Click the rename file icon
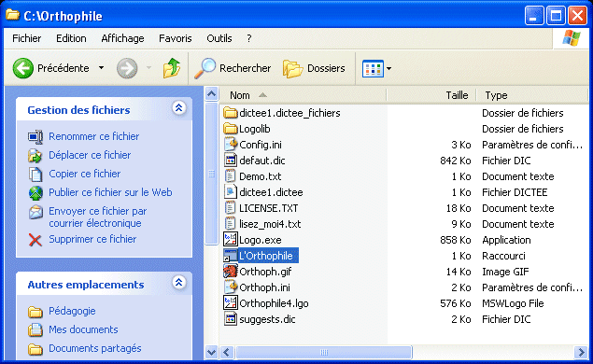The width and height of the screenshot is (593, 364). (x=35, y=137)
